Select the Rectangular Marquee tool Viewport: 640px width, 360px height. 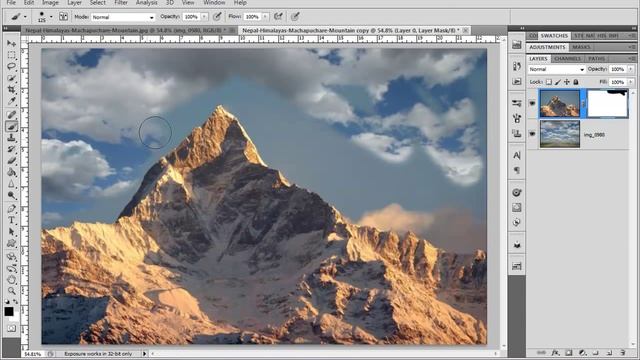pyautogui.click(x=11, y=55)
